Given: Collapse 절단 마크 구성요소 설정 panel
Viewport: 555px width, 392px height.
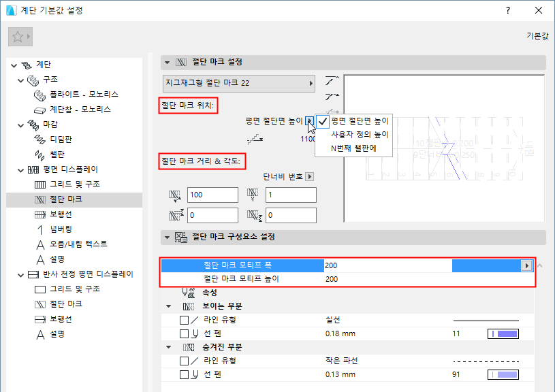Looking at the screenshot, I should 167,237.
